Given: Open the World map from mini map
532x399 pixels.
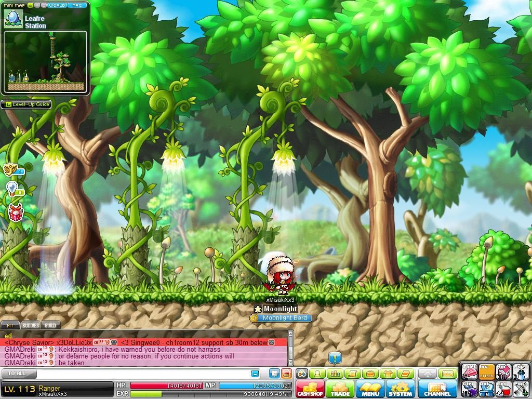Looking at the screenshot, I should click(x=57, y=5).
